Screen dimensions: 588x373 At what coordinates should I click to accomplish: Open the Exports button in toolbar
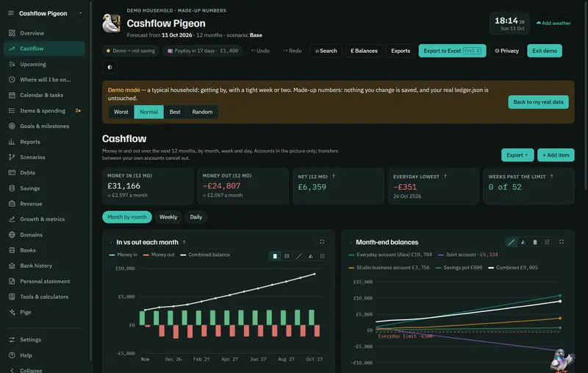401,51
